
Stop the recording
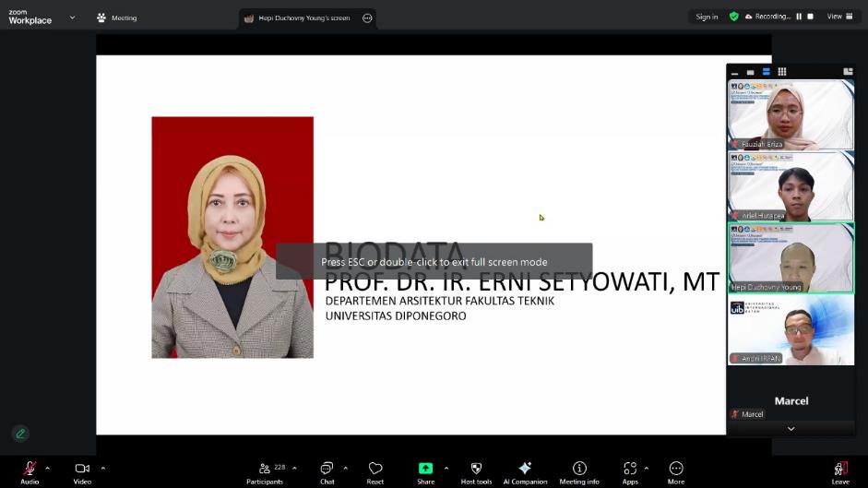coord(811,17)
